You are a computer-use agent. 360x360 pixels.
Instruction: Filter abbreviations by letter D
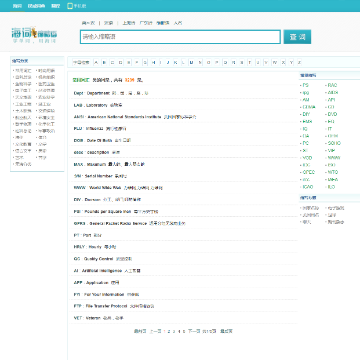pyautogui.click(x=120, y=62)
